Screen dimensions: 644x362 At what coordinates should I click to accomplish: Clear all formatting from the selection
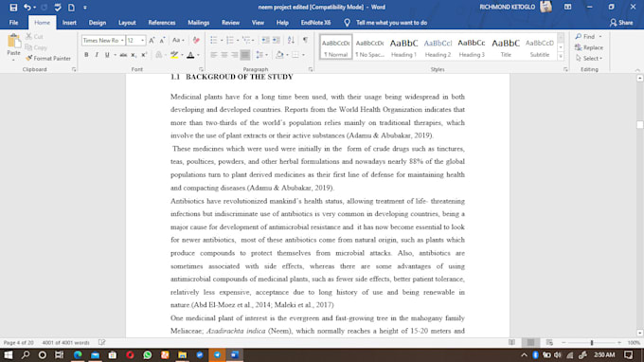(x=196, y=40)
